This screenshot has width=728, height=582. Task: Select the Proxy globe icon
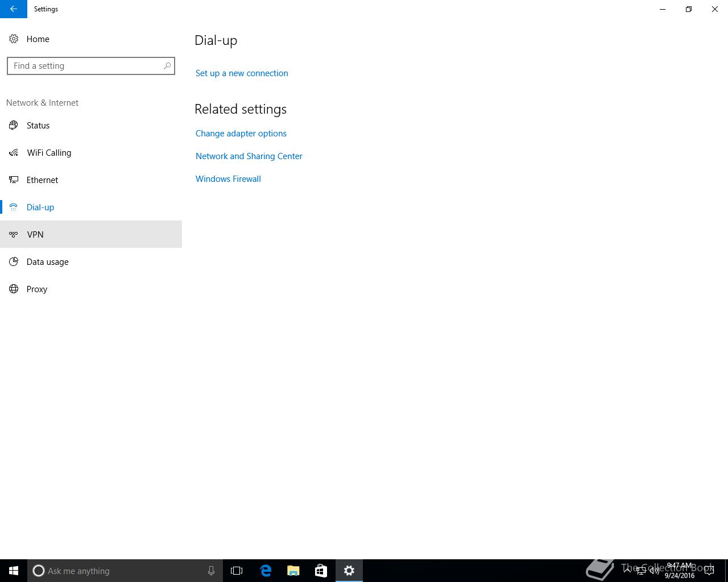click(x=14, y=289)
